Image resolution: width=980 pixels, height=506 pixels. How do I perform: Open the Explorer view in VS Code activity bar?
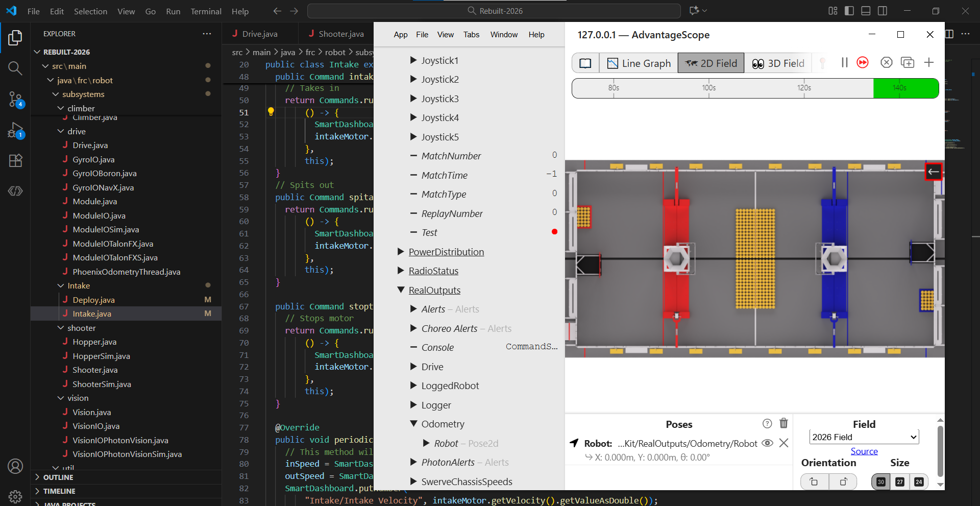pyautogui.click(x=15, y=38)
